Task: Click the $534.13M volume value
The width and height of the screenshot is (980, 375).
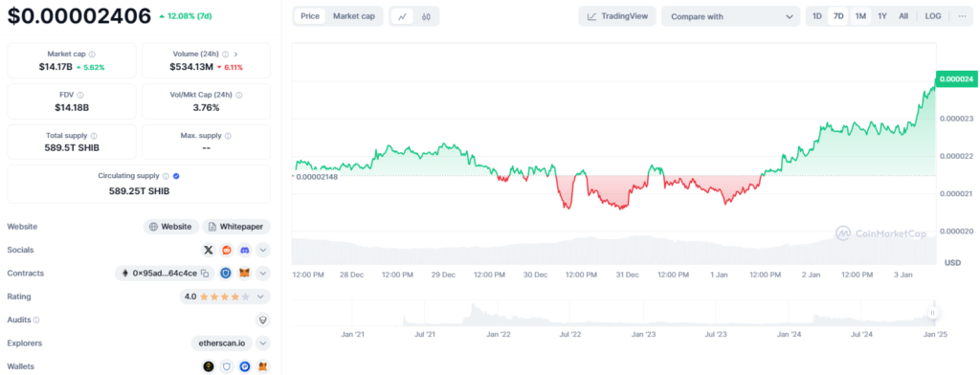Action: (191, 67)
